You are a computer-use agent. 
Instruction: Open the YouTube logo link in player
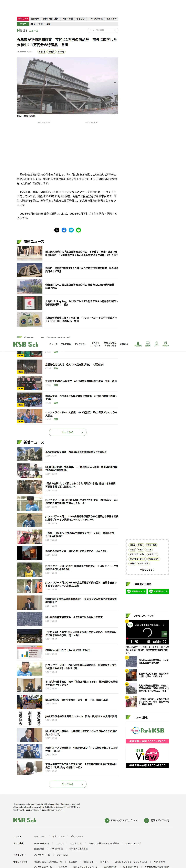coord(157,642)
